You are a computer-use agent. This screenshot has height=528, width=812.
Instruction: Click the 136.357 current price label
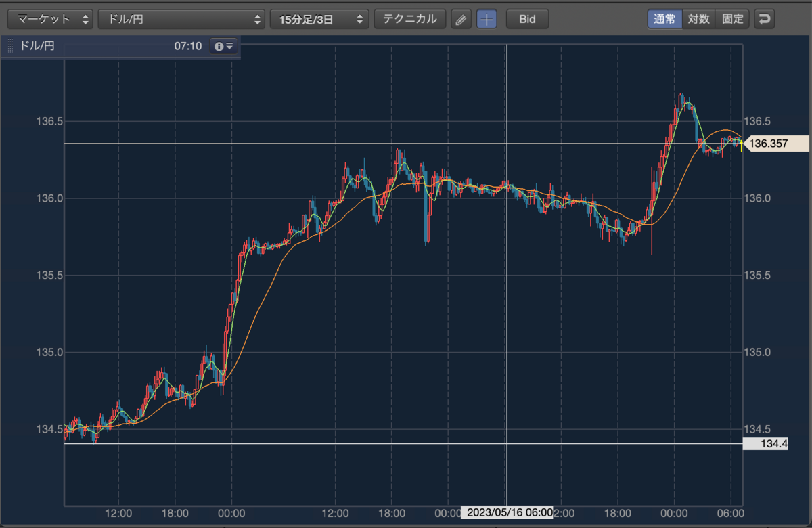coord(775,144)
